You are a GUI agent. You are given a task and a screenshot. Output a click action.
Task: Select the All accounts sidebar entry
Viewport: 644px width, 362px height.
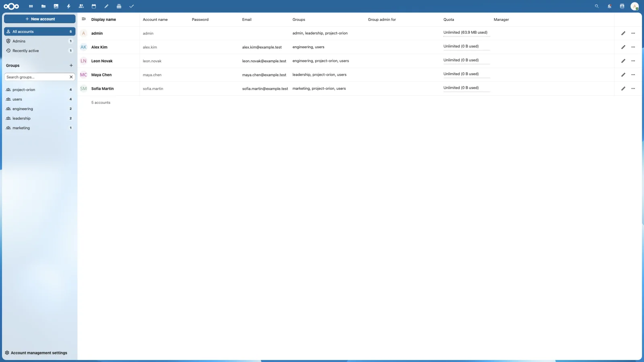tap(39, 31)
